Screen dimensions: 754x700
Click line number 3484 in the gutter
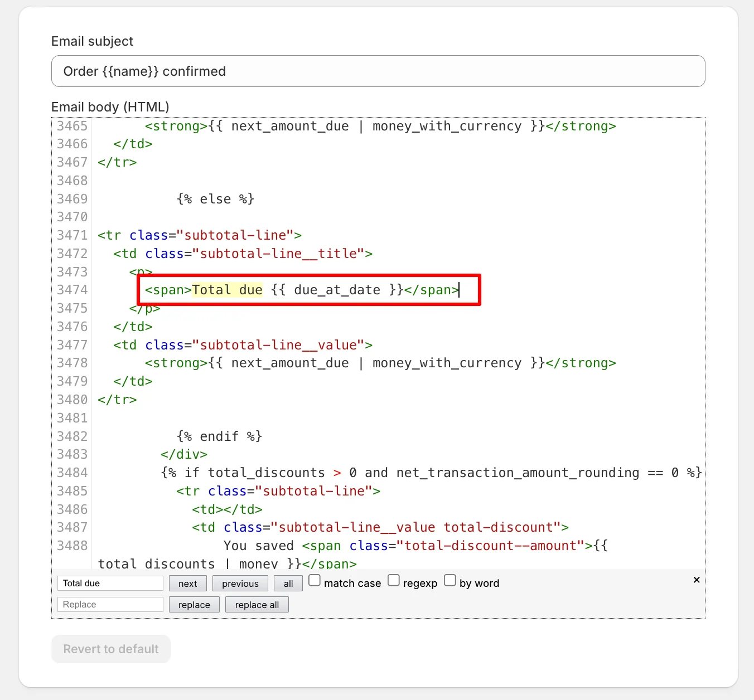(x=72, y=473)
